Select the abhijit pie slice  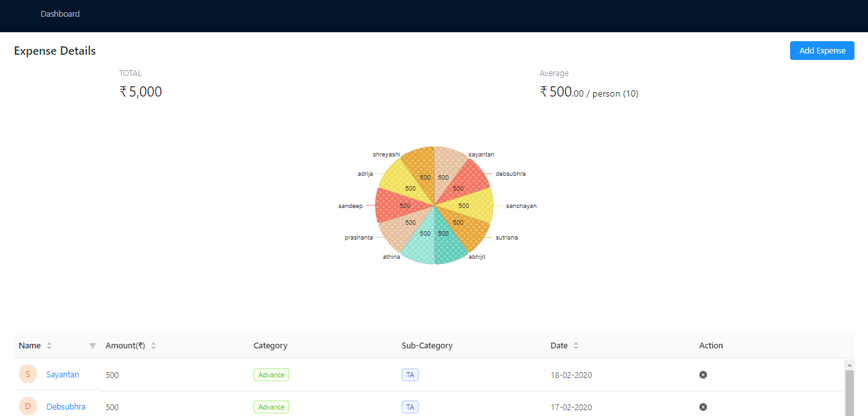pyautogui.click(x=449, y=246)
